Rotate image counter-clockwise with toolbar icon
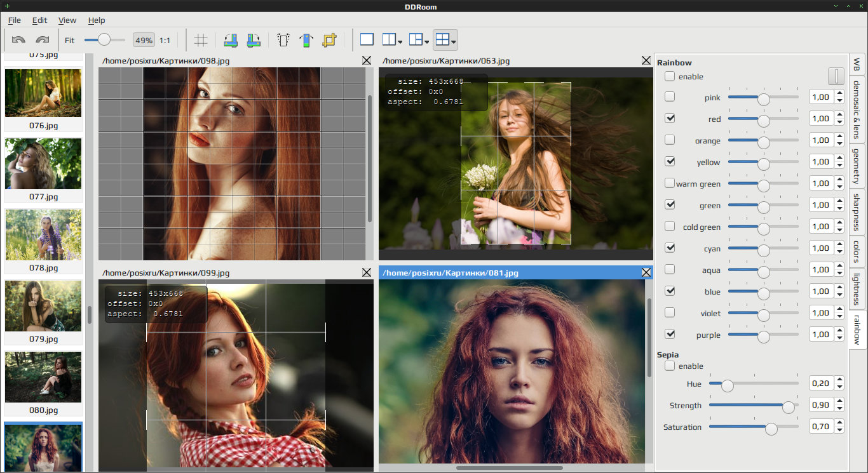 231,40
